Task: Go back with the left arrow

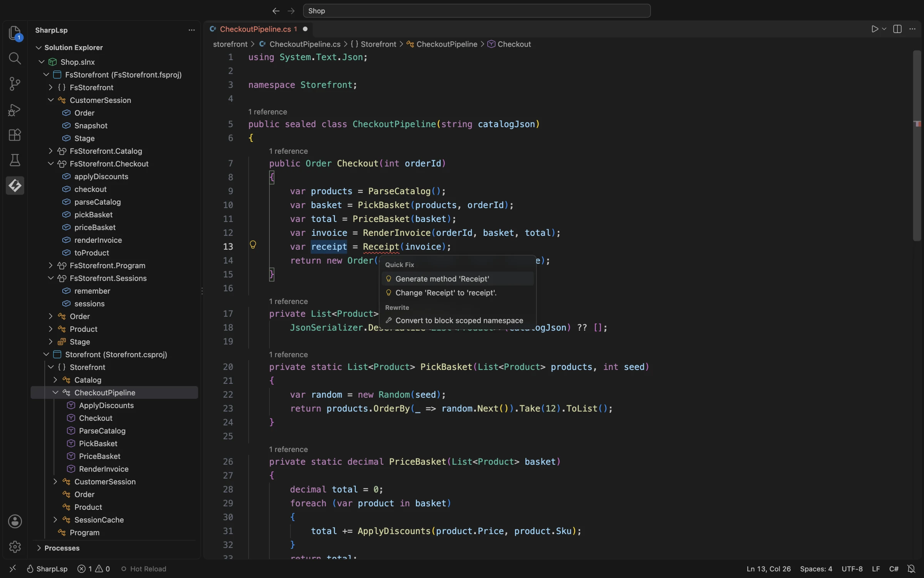Action: pos(276,11)
